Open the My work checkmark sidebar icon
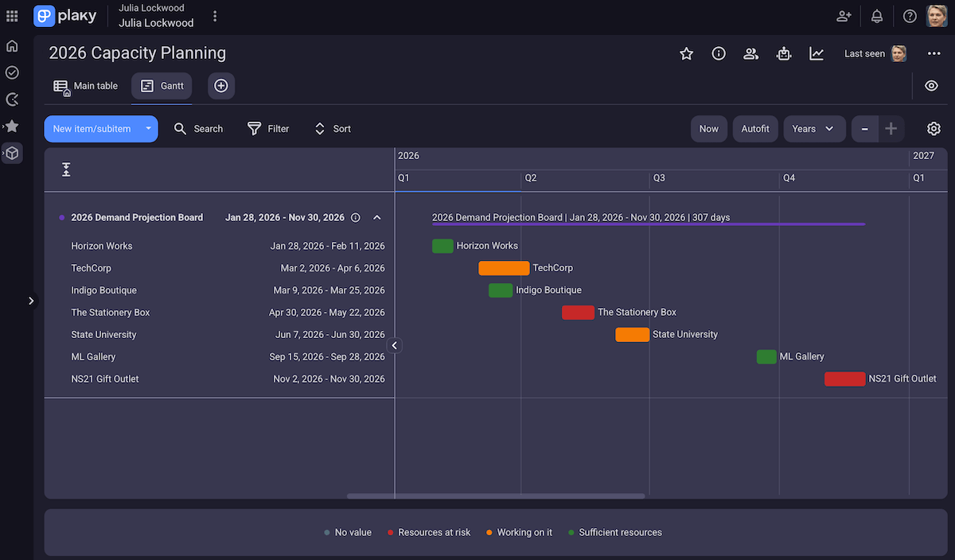The image size is (955, 560). (x=12, y=72)
